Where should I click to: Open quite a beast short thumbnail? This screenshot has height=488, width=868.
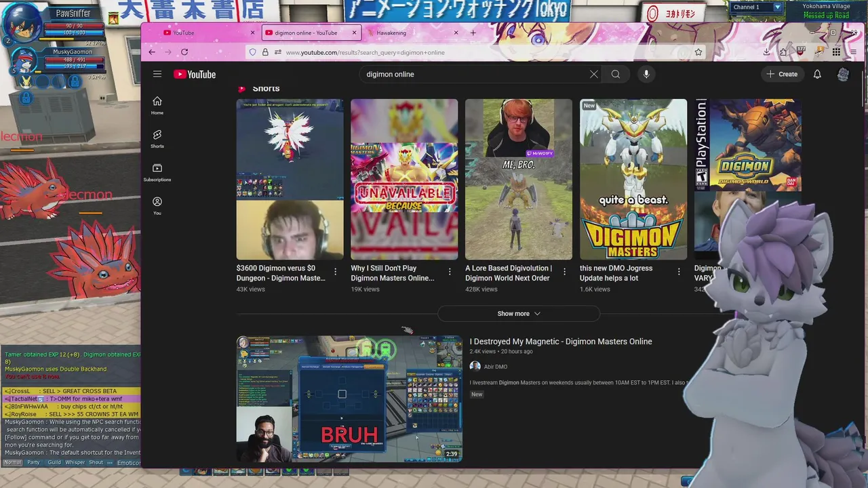(x=633, y=180)
